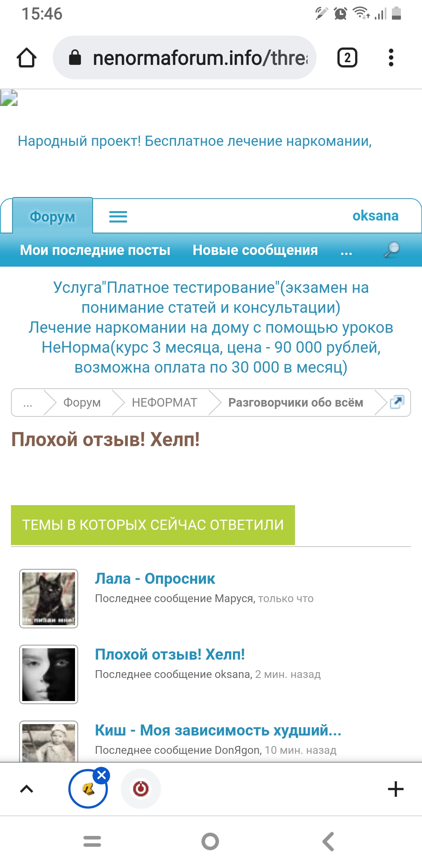422x868 pixels.
Task: Add a new tab with plus button
Action: [395, 789]
